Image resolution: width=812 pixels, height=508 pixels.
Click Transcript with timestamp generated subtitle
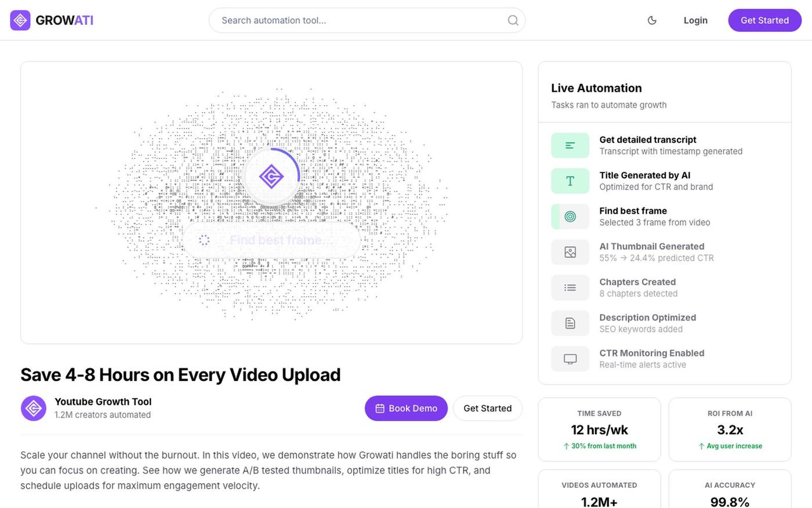pyautogui.click(x=671, y=152)
